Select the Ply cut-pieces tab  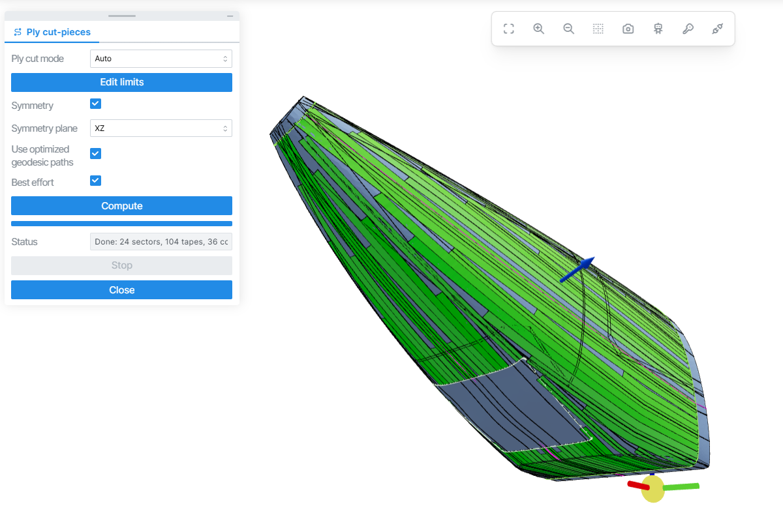52,32
